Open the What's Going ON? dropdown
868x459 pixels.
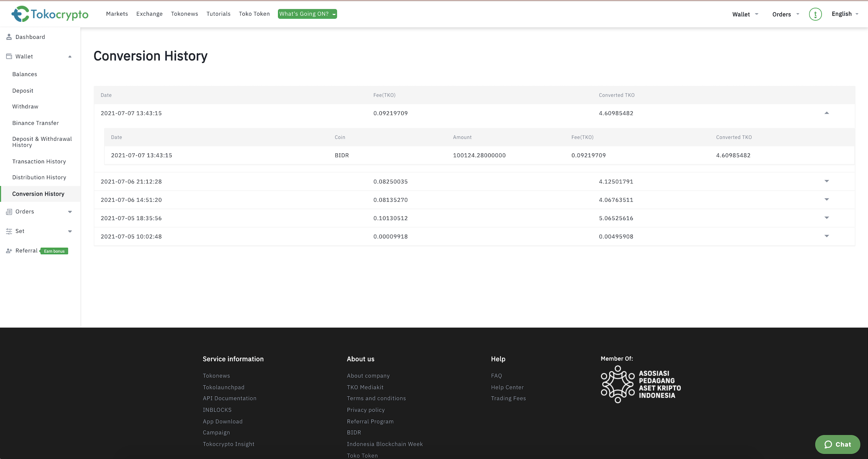(x=307, y=14)
